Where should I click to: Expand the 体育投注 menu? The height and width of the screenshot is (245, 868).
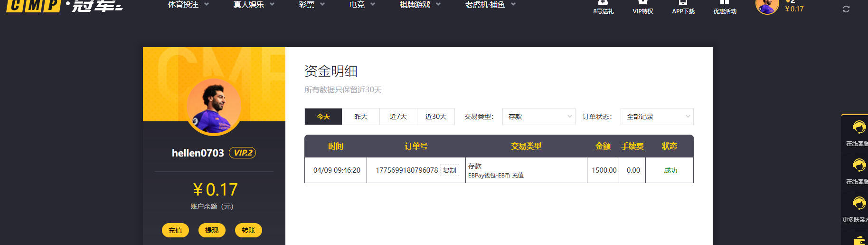coord(188,5)
